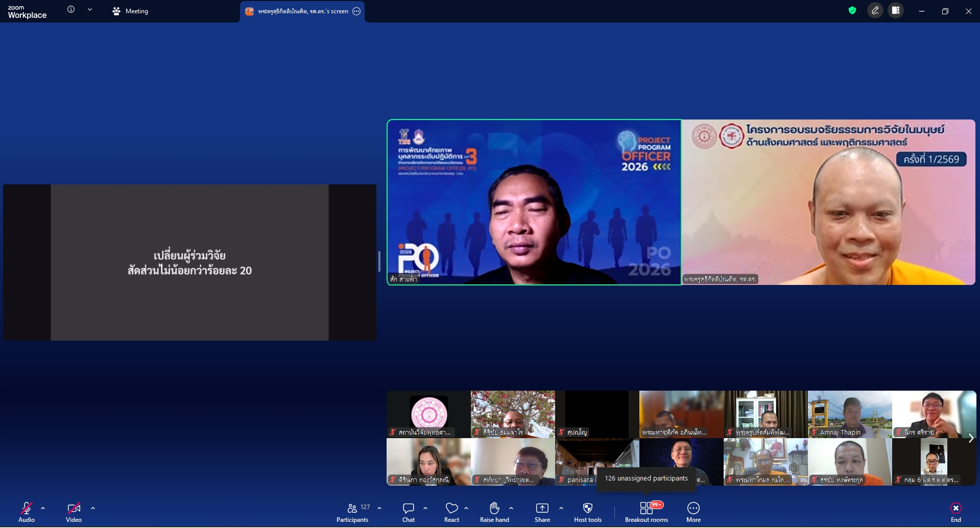Toggle the view layout button
Screen dimensions: 980x528
(896, 10)
